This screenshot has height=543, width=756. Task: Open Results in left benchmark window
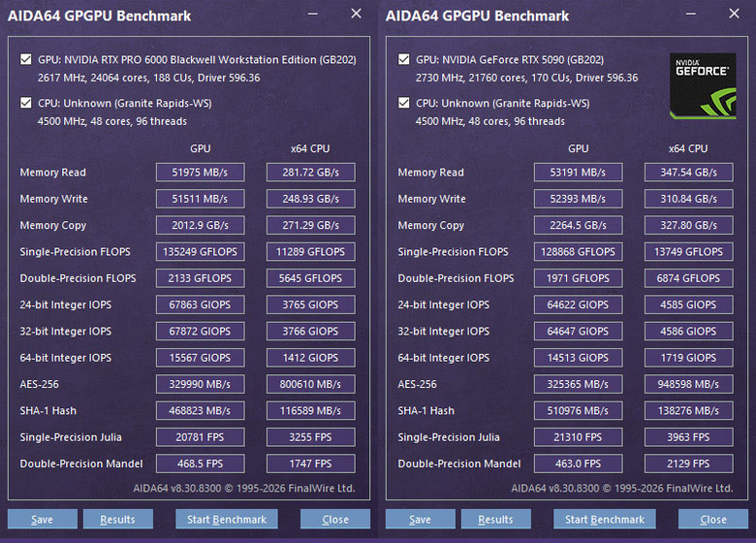tap(118, 519)
